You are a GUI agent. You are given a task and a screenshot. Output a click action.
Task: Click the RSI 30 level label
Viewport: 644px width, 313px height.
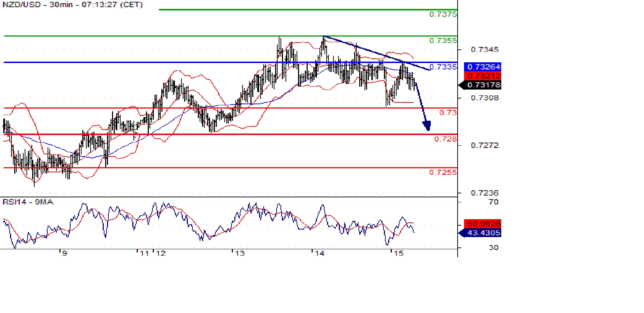494,247
